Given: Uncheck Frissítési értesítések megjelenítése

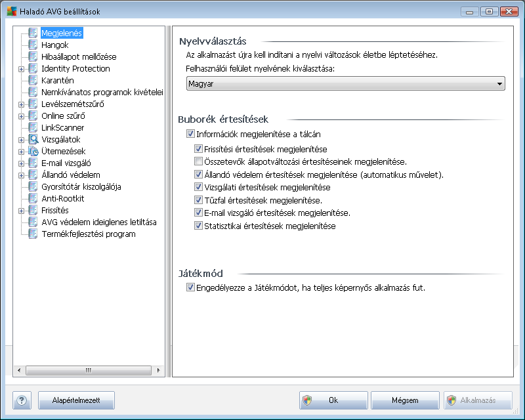Looking at the screenshot, I should pos(198,149).
